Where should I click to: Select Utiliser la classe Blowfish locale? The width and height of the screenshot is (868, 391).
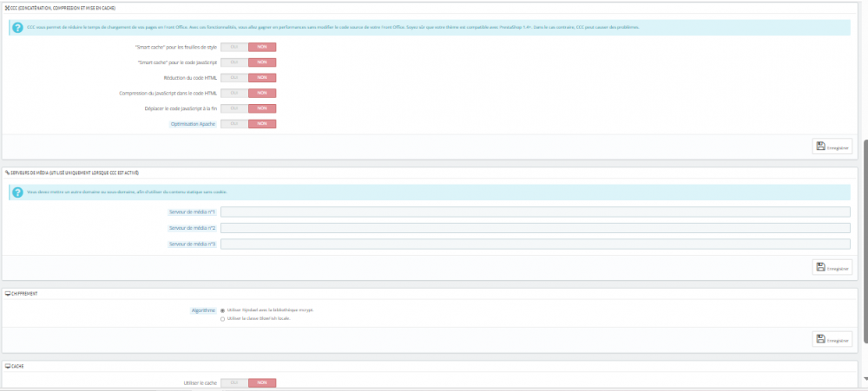click(222, 319)
